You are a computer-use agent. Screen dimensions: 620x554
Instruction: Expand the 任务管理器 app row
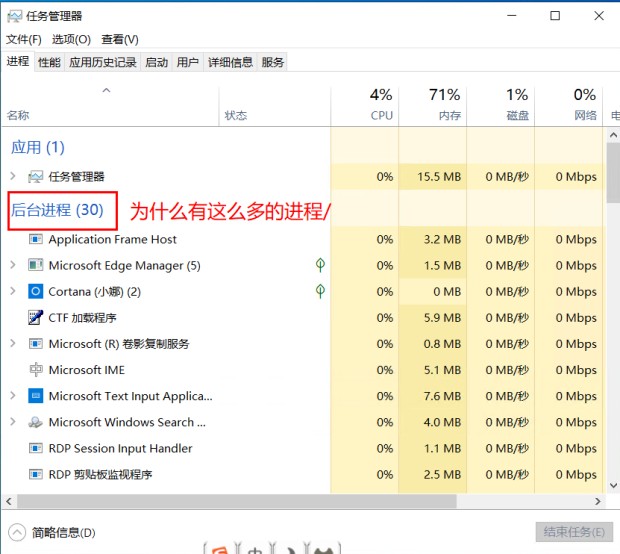13,176
